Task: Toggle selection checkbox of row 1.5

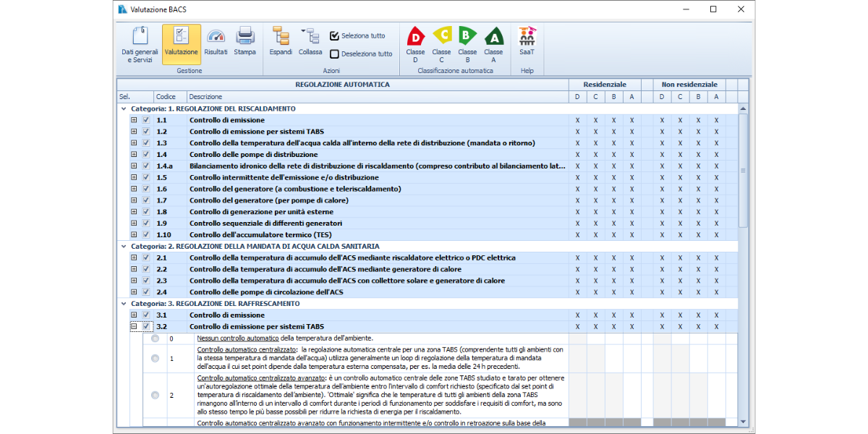Action: click(146, 177)
